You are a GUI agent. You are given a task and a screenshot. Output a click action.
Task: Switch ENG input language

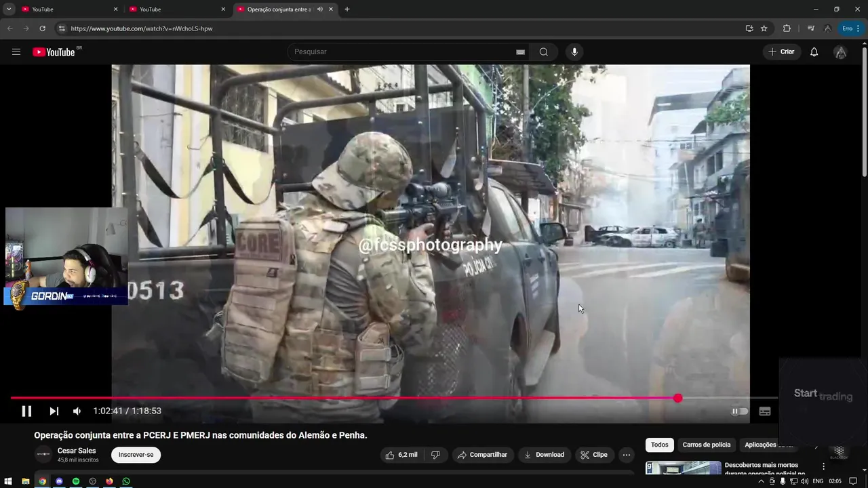tap(818, 481)
